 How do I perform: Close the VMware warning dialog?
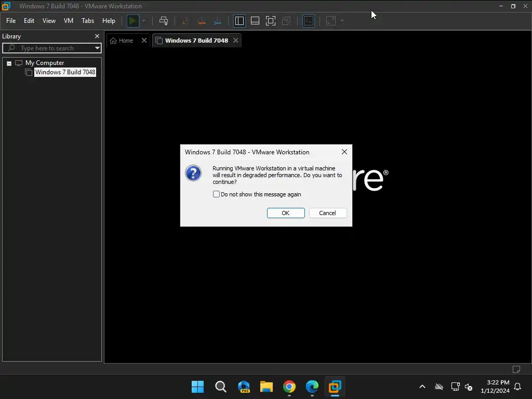[x=344, y=152]
